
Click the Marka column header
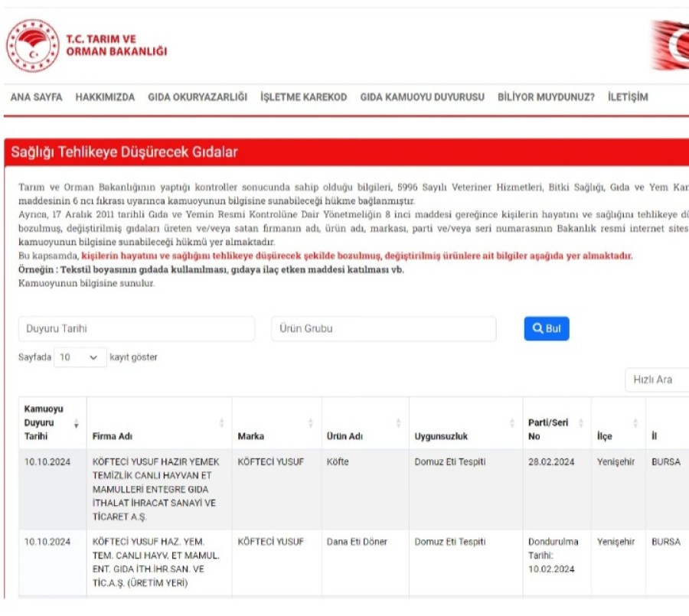[277, 422]
